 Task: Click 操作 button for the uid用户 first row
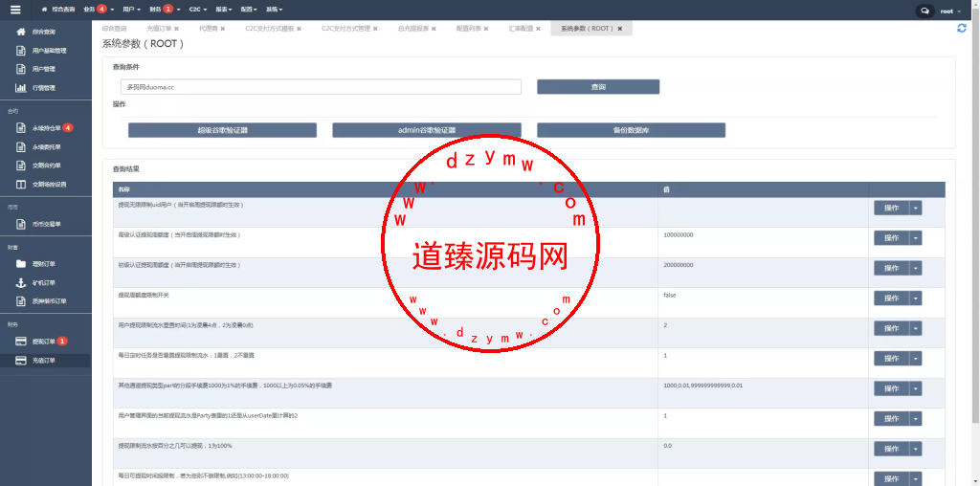tap(892, 208)
